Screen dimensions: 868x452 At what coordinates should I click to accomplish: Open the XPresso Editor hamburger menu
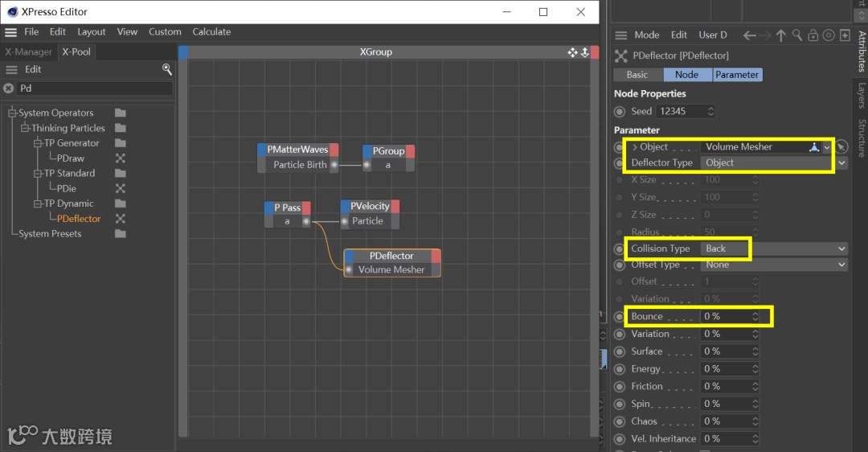11,32
